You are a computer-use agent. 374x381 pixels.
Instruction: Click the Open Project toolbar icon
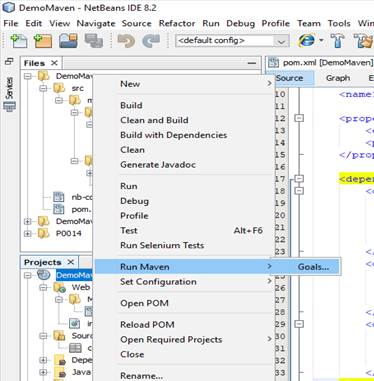click(x=68, y=41)
